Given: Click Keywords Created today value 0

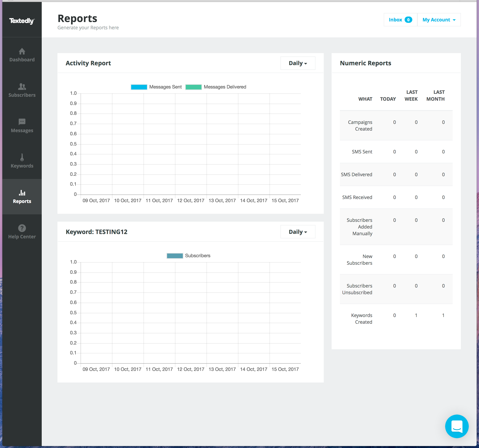Looking at the screenshot, I should coord(394,315).
